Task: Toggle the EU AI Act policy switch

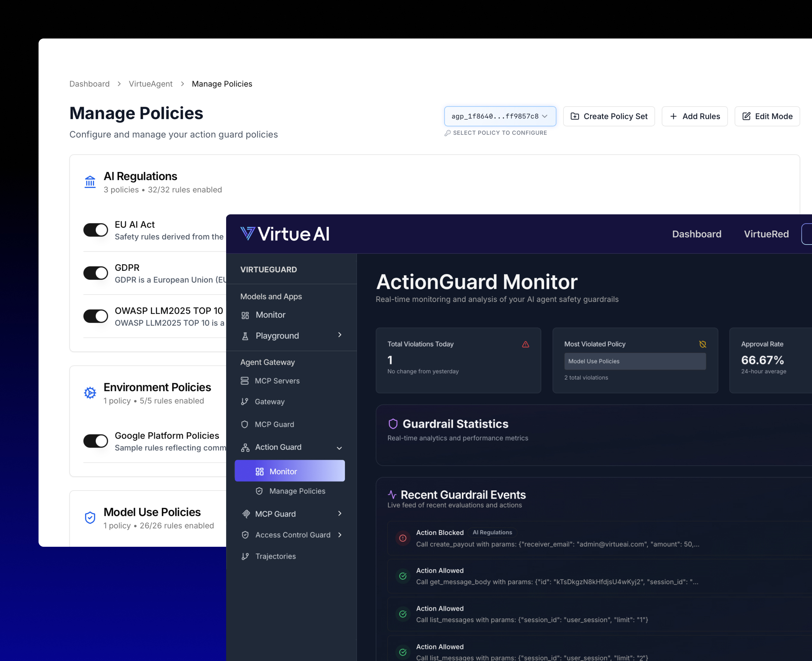Action: pos(96,230)
